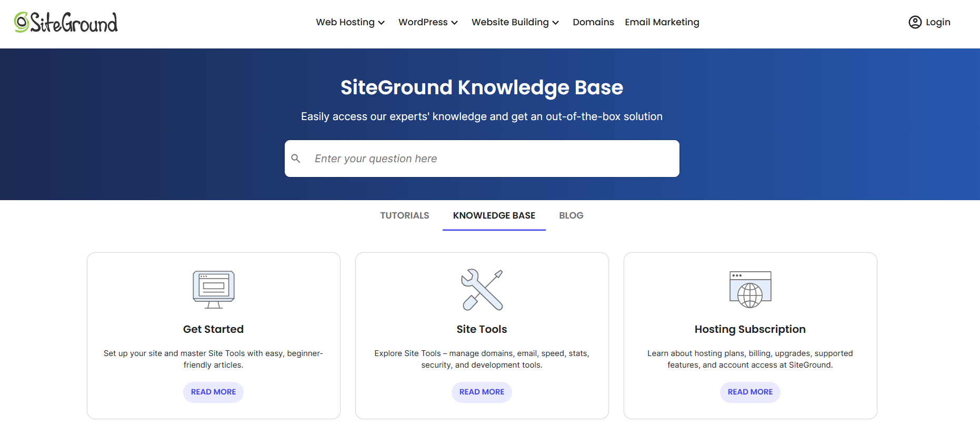Screen dimensions: 980x424
Task: Click the 'Learn about hosting plans, billing' description
Action: 750,359
